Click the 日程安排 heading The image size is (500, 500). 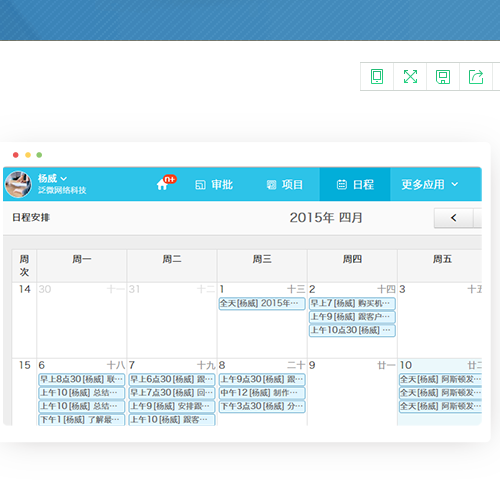click(31, 218)
